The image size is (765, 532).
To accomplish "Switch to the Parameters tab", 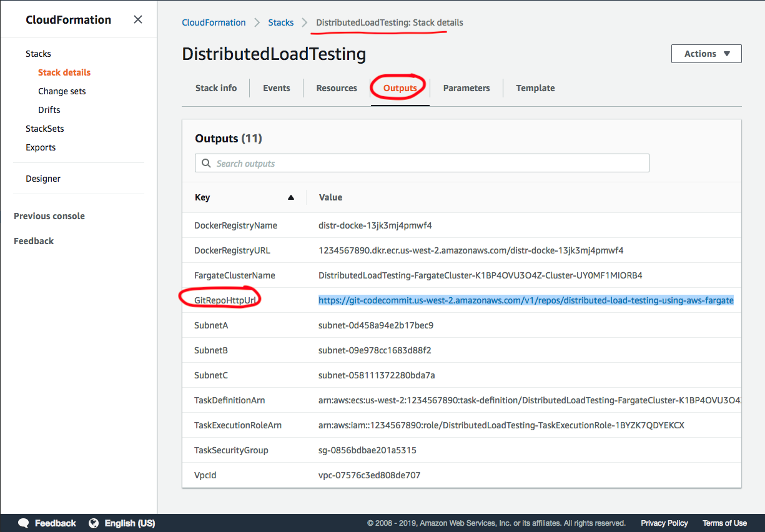I will click(466, 88).
